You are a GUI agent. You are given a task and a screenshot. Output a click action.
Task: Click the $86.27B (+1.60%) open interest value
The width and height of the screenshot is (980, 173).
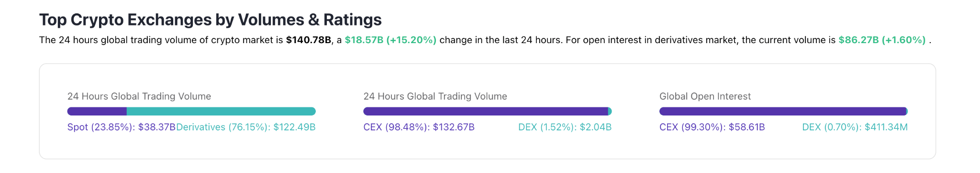(x=882, y=40)
